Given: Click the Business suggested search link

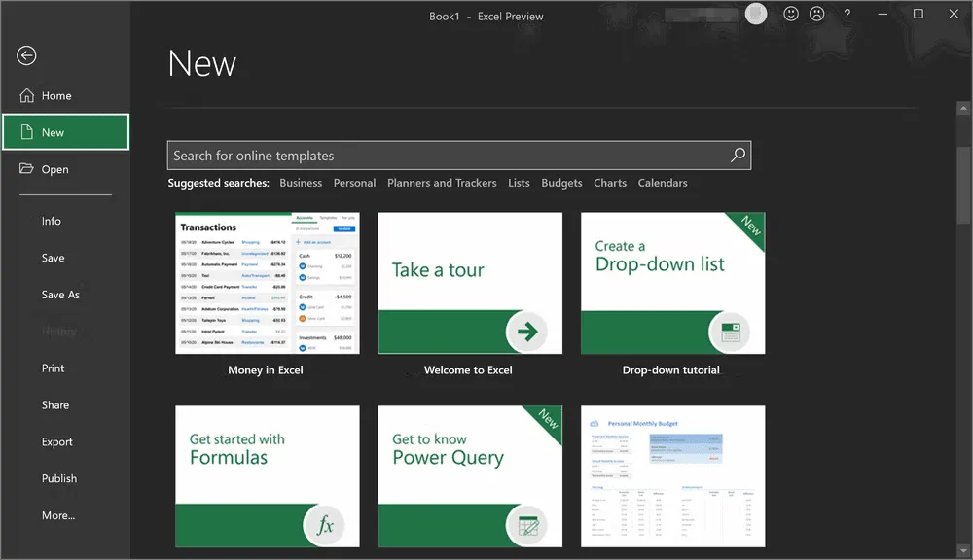Looking at the screenshot, I should click(x=301, y=183).
